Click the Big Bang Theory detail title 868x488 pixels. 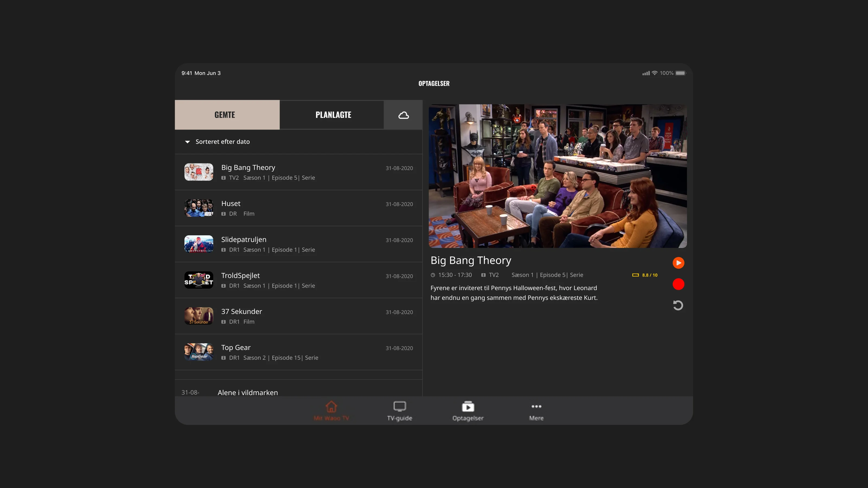[x=471, y=260]
